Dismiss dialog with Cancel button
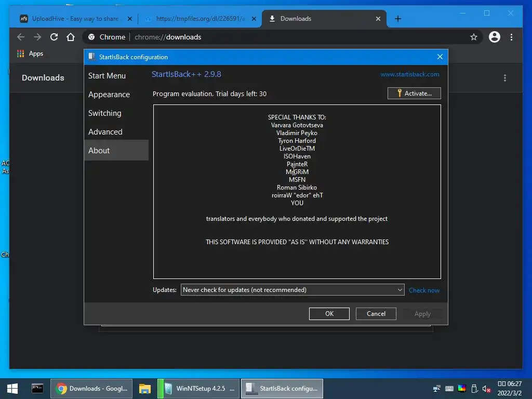Viewport: 532px width, 399px height. tap(376, 313)
